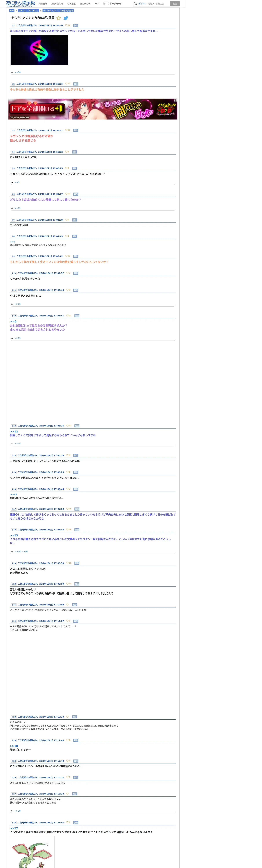Image resolution: width=262 pixels, height=868 pixels.
Task: Click the >>27 anchor in post 28
Action: click(14, 828)
